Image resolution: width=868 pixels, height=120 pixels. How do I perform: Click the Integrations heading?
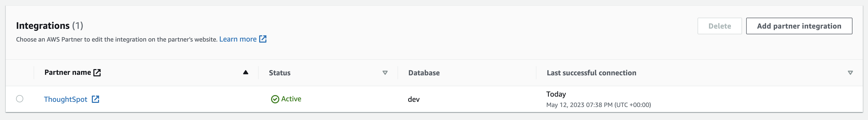coord(43,26)
